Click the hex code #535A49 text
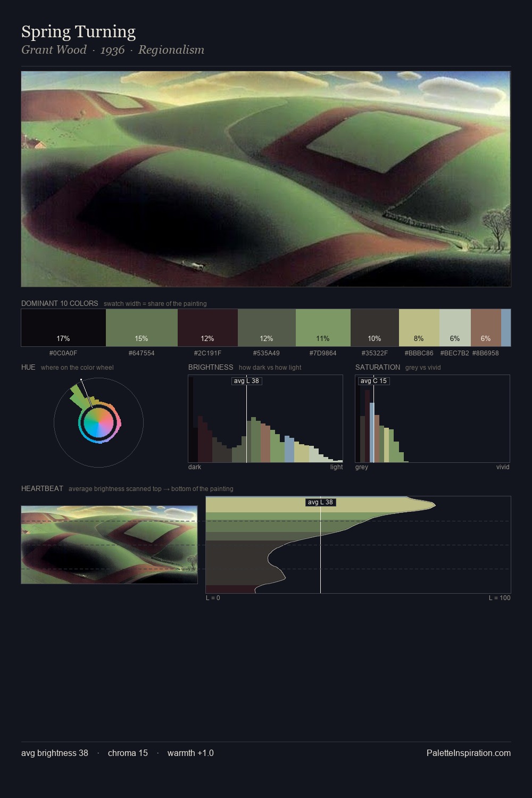532x798 pixels. [x=267, y=353]
